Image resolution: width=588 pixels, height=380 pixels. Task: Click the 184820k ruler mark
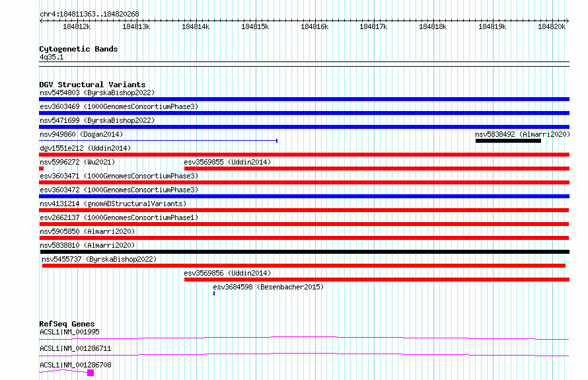coord(552,27)
